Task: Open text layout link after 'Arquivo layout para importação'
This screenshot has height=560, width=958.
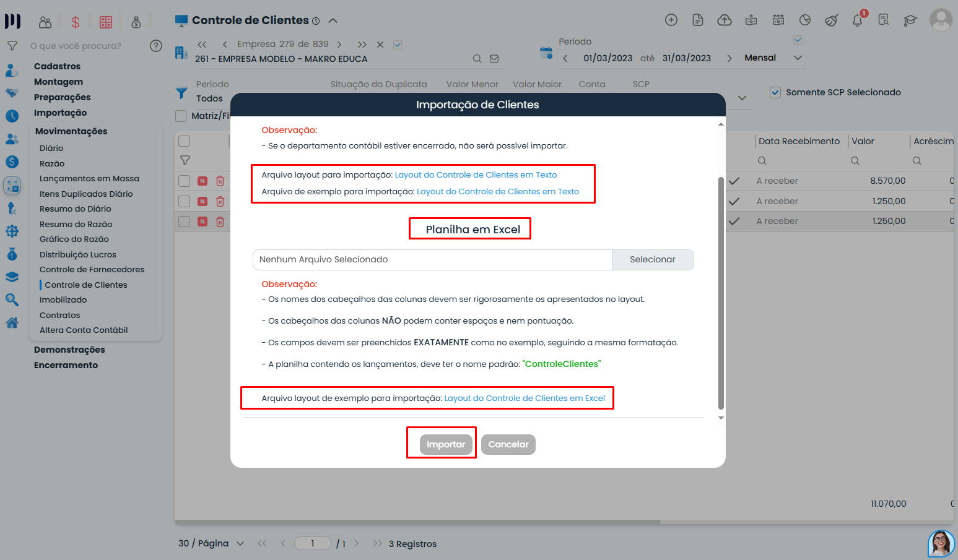Action: point(476,174)
